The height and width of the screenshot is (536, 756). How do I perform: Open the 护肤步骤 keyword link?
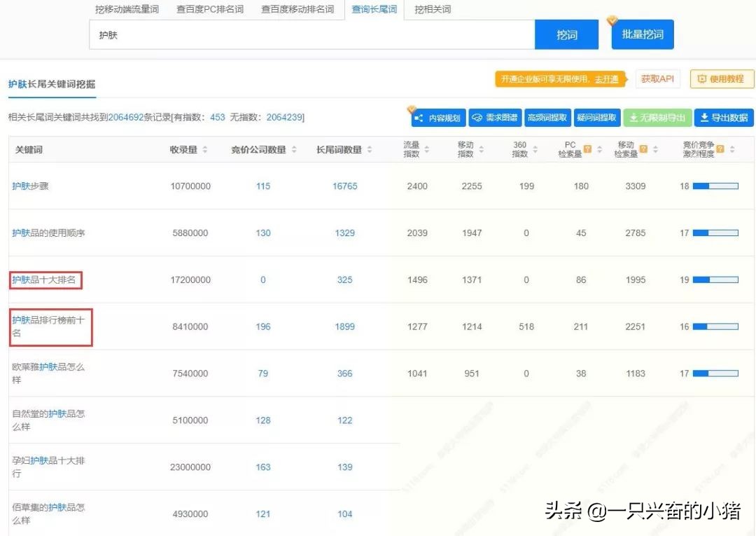click(x=31, y=186)
